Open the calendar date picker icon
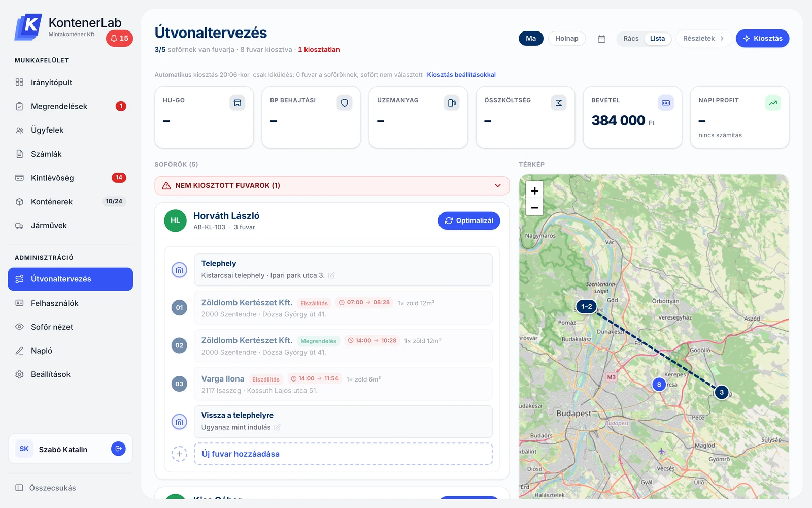This screenshot has width=812, height=508. pyautogui.click(x=601, y=39)
